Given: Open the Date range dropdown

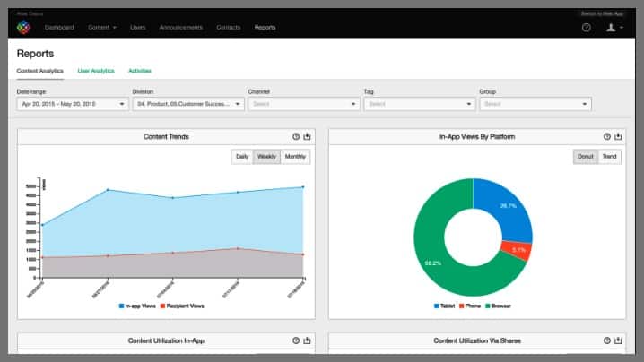Looking at the screenshot, I should tap(72, 104).
